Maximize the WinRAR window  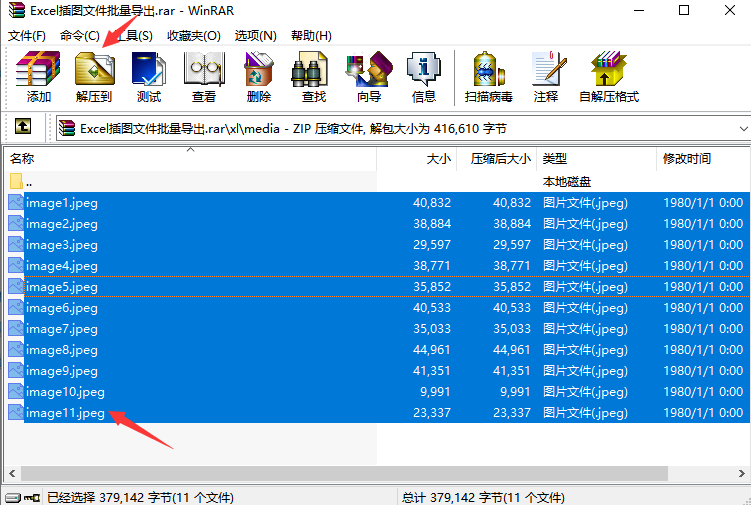pos(684,10)
